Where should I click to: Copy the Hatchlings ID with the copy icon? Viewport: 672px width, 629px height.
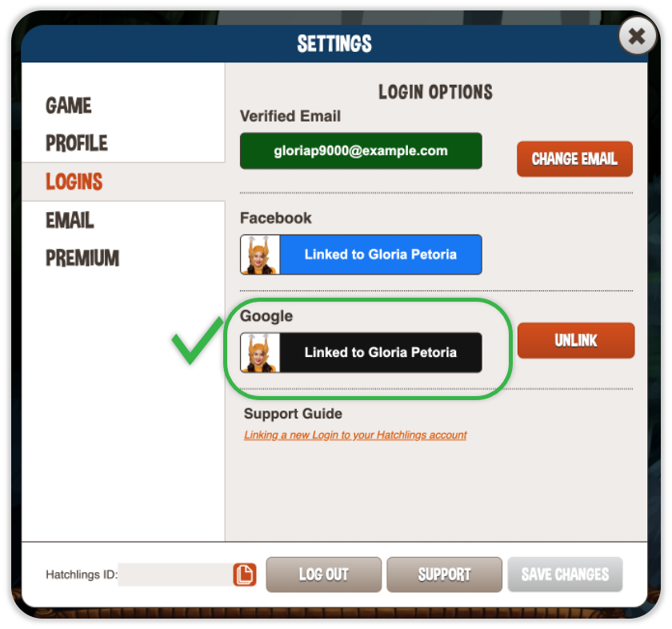(245, 575)
